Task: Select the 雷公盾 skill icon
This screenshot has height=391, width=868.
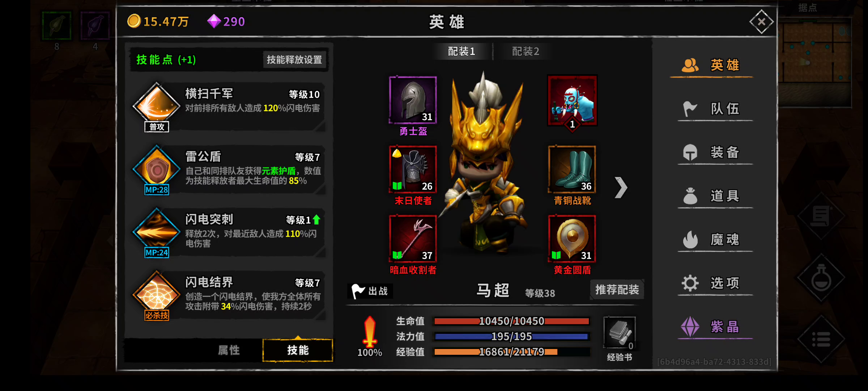Action: 156,169
